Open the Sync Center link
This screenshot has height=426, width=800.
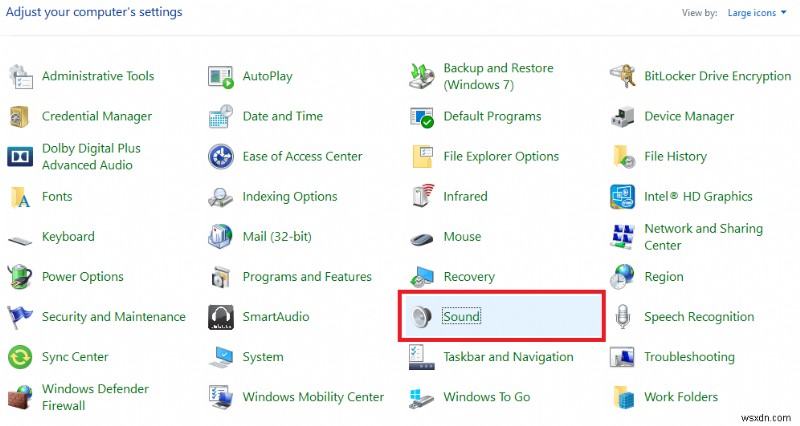click(x=75, y=357)
